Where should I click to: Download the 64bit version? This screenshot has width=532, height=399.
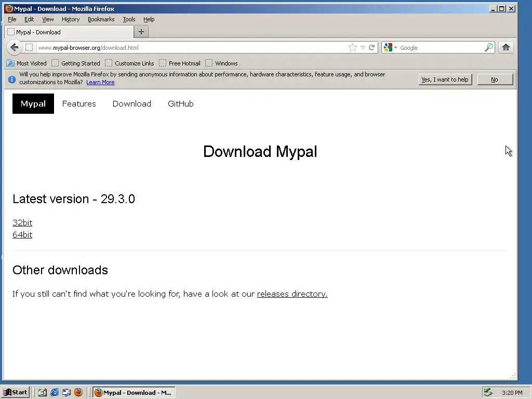22,234
